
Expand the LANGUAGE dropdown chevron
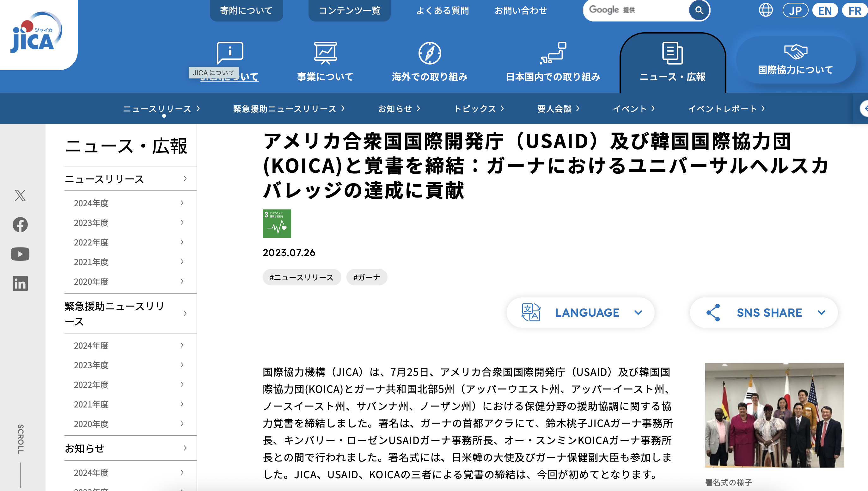pyautogui.click(x=638, y=312)
